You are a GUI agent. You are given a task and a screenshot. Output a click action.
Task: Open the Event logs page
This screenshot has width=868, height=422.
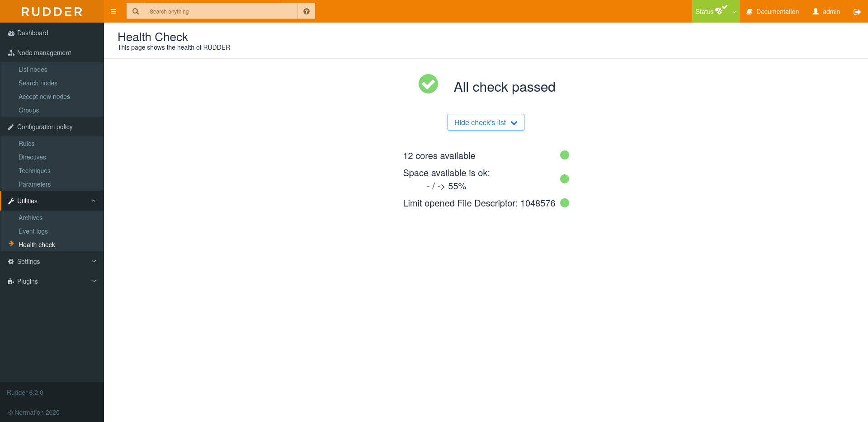point(33,231)
